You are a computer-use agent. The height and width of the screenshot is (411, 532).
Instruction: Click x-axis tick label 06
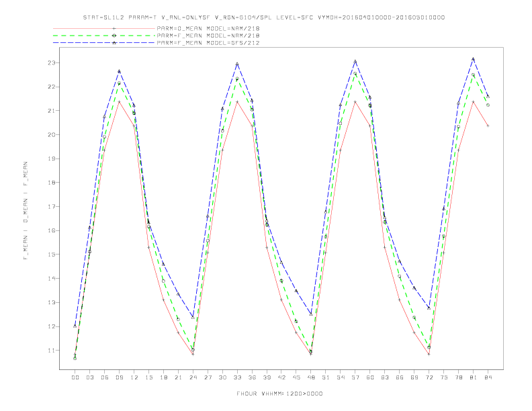pos(105,377)
